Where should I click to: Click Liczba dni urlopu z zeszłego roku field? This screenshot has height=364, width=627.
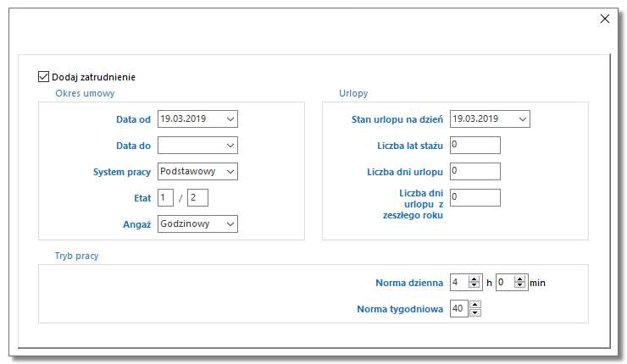(475, 198)
